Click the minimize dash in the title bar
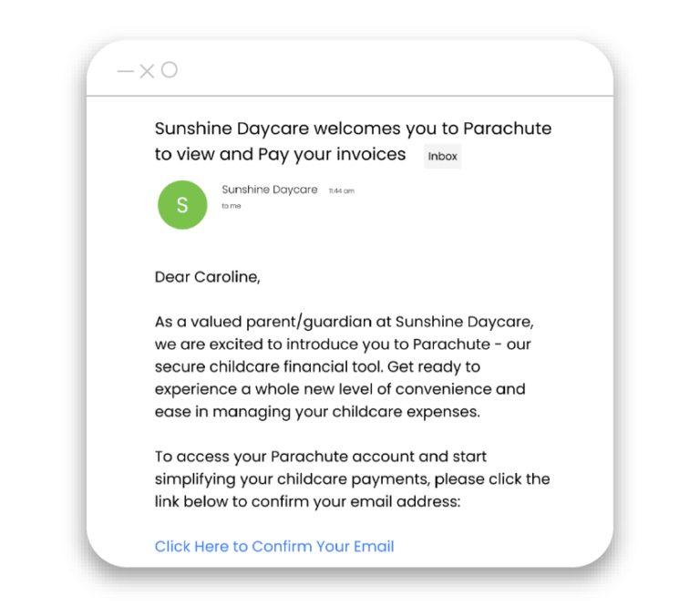Viewport: 700px width, 607px height. tap(126, 71)
